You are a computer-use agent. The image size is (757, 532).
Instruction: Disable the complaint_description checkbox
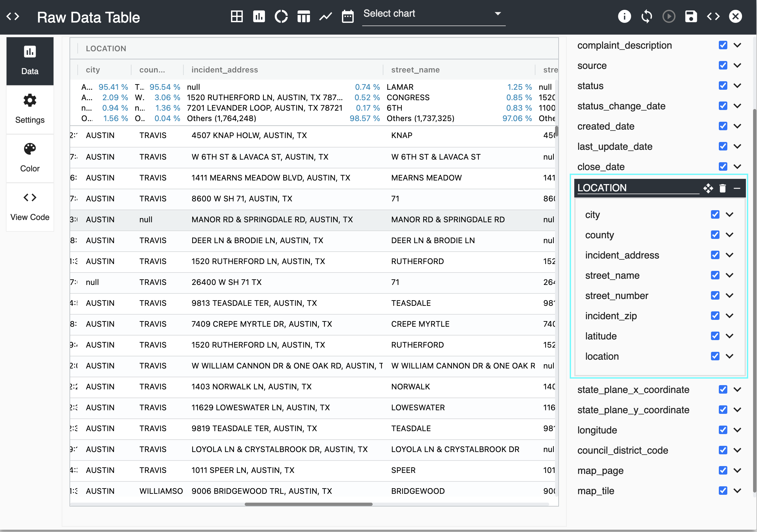point(723,45)
